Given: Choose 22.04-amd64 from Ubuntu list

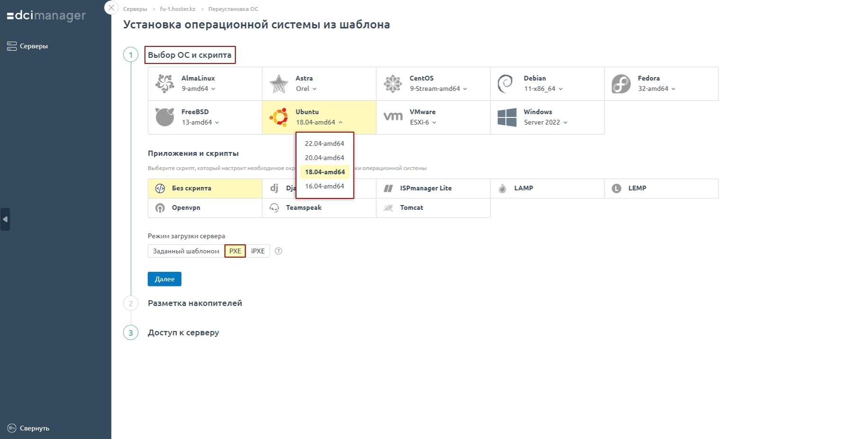Looking at the screenshot, I should (x=325, y=143).
